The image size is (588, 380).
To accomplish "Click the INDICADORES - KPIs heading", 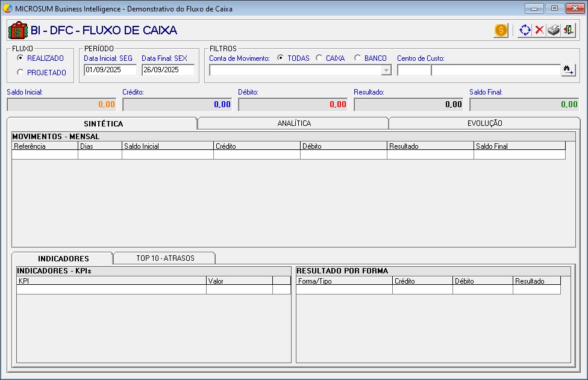I will [54, 270].
